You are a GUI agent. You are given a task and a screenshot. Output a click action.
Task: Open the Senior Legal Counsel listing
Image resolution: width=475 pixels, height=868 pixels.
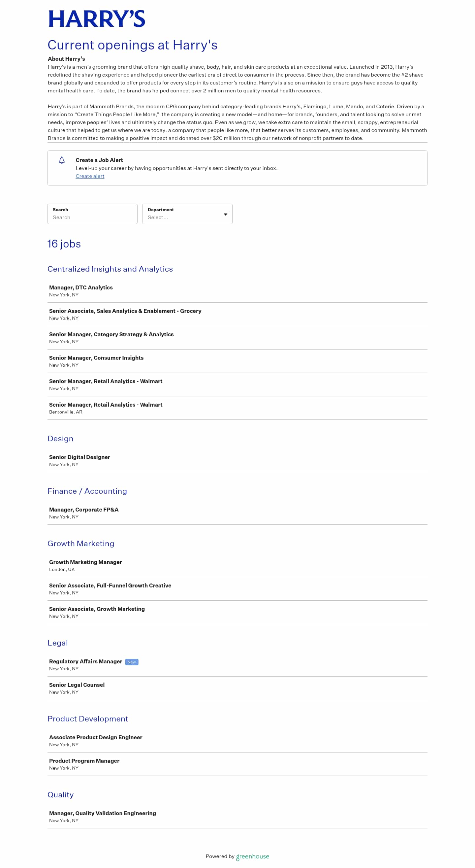pos(237,688)
